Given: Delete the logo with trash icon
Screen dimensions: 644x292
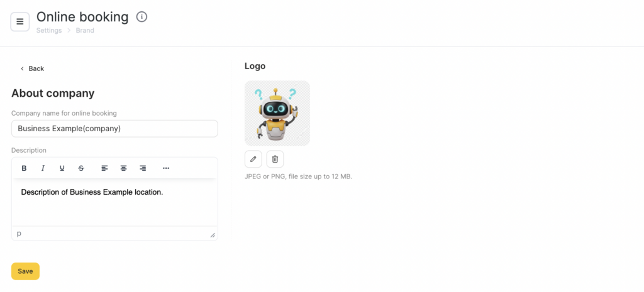Looking at the screenshot, I should (x=275, y=159).
